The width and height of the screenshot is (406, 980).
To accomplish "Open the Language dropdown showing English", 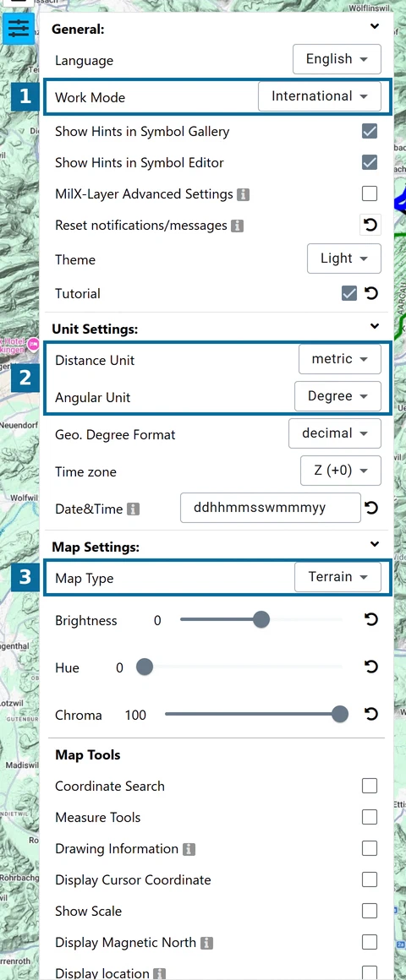I will [337, 59].
